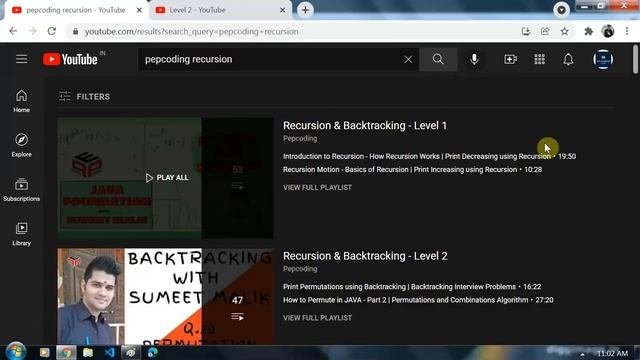View full playlist for Level 2

317,318
